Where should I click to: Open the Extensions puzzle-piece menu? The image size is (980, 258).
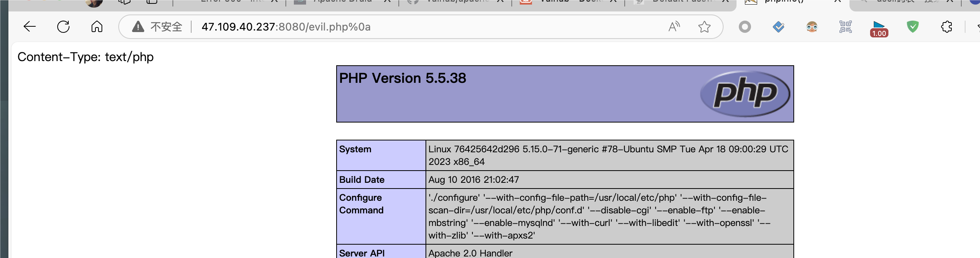point(946,27)
